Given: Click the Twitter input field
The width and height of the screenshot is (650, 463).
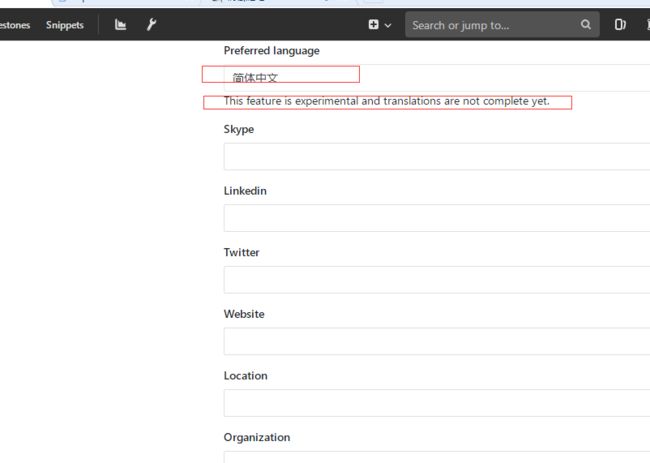Looking at the screenshot, I should pos(437,280).
